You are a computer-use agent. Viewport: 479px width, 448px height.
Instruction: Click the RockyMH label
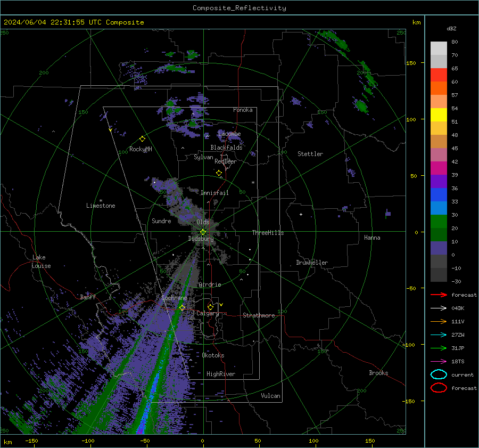pos(141,149)
